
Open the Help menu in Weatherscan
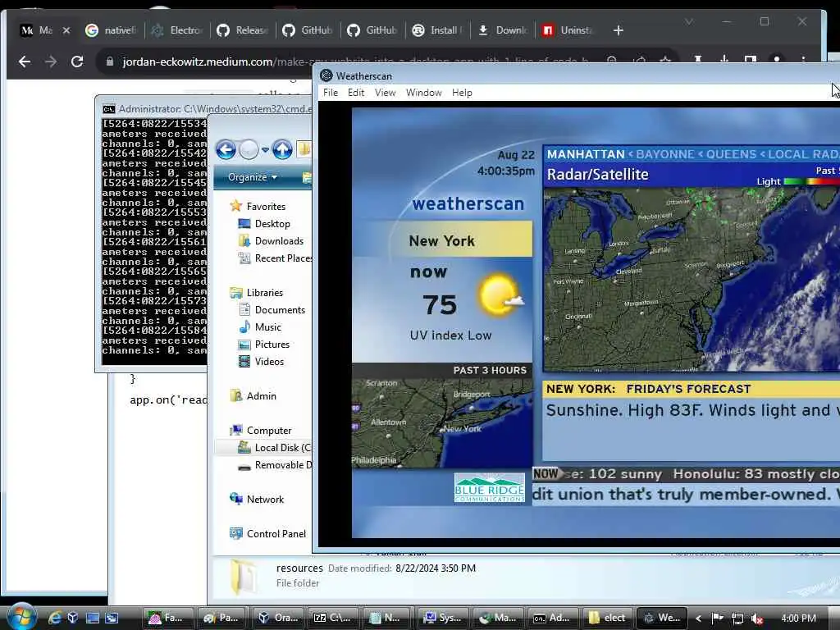(x=462, y=93)
